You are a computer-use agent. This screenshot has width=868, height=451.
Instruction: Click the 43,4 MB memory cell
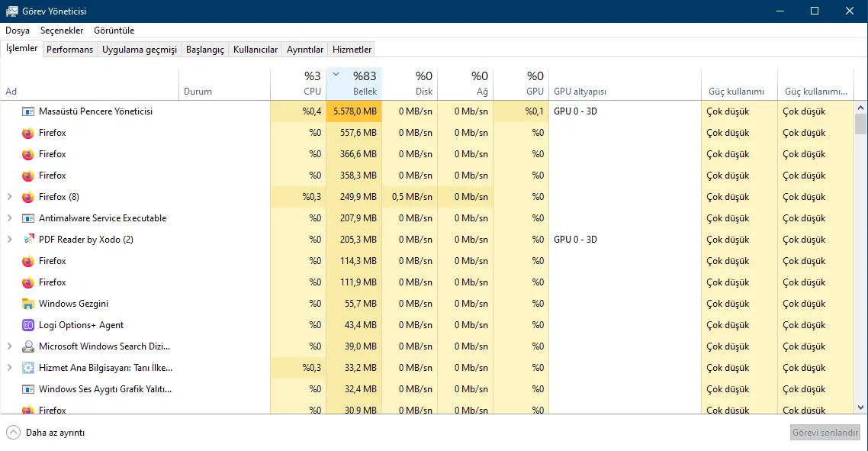click(354, 325)
